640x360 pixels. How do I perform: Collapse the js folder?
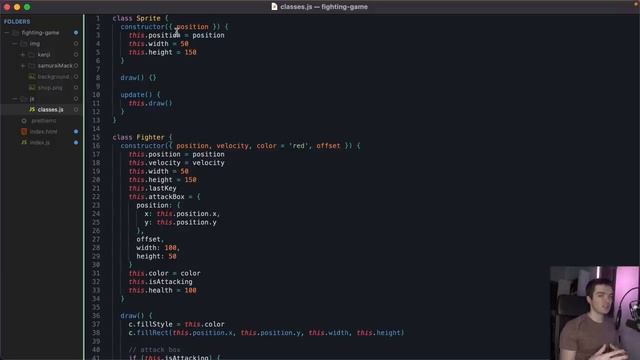[15, 99]
